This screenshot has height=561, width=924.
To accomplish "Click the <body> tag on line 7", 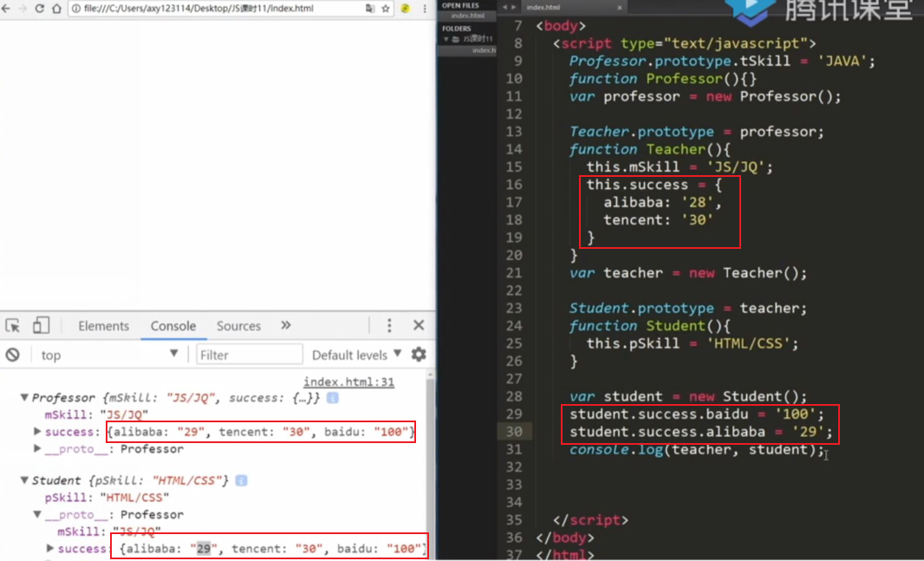I will coord(561,26).
